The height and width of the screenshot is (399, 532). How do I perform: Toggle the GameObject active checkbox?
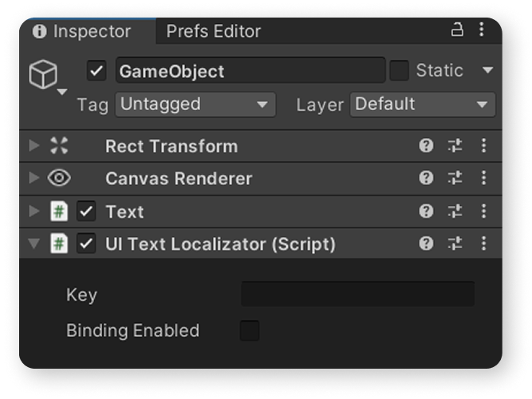pos(97,71)
